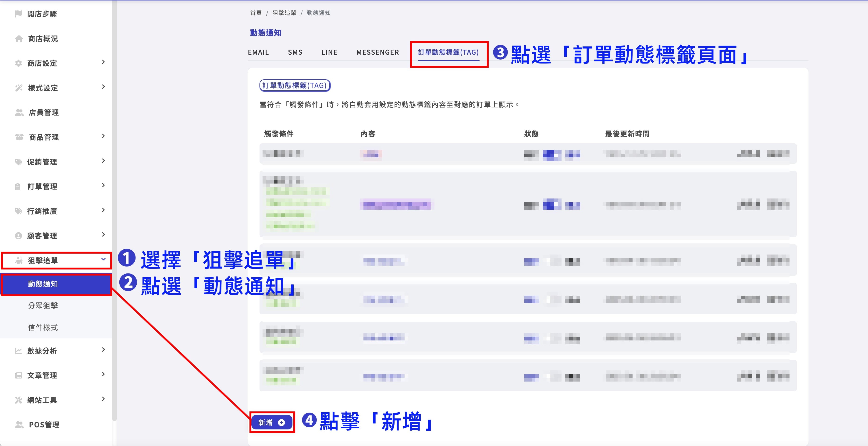Click the magic wand icon beside 樣式設定
Screen dimensions: 868x446
pyautogui.click(x=19, y=88)
